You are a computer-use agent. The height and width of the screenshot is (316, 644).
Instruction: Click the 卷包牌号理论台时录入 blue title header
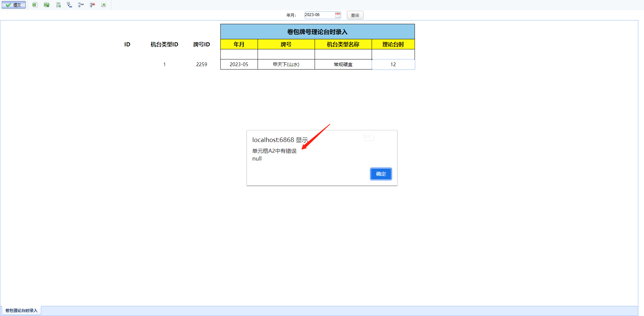coord(317,32)
